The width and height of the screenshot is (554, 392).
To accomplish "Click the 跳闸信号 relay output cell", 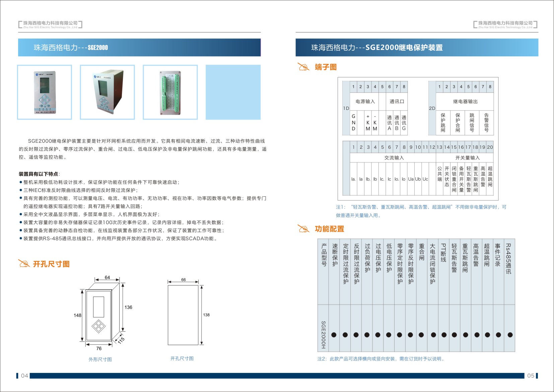I will (472, 123).
